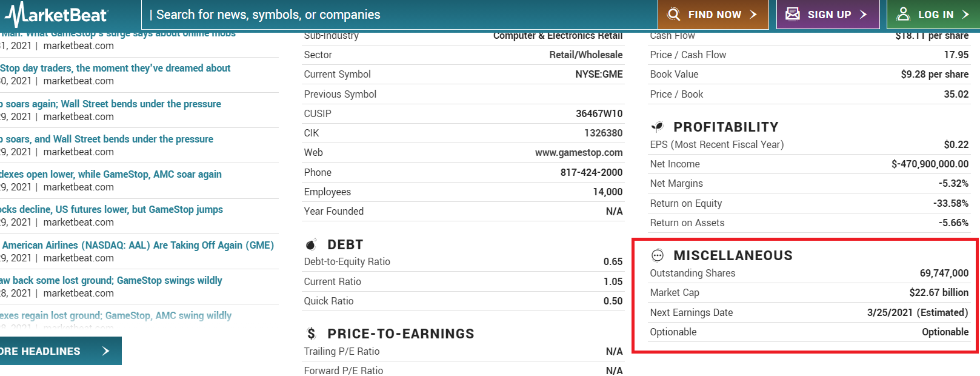980x376 pixels.
Task: Open the www.gamestop.com web link
Action: click(579, 153)
